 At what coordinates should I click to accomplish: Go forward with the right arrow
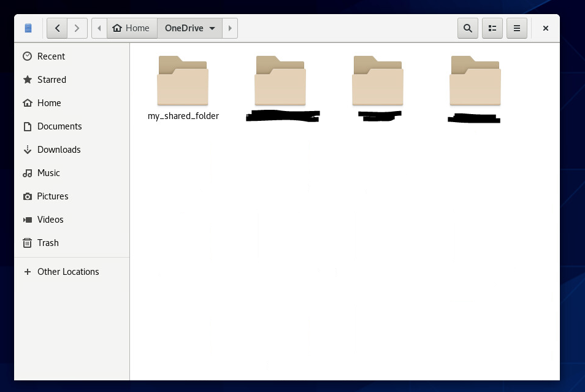(77, 28)
